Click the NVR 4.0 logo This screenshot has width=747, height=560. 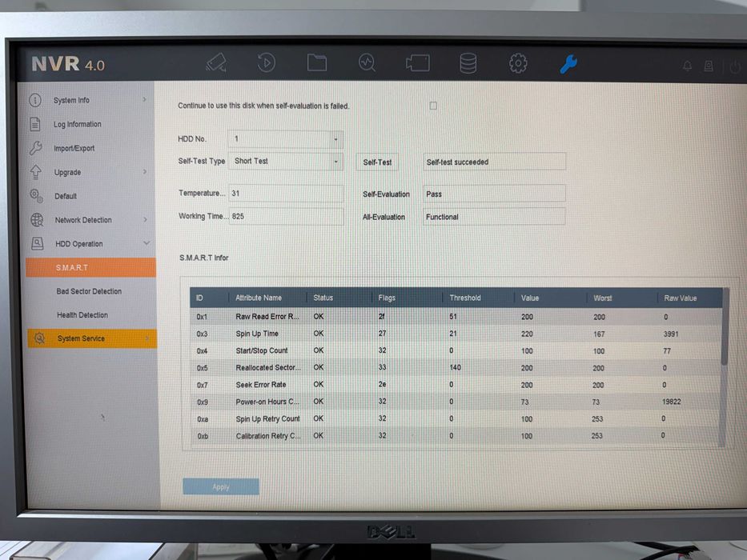(x=68, y=64)
